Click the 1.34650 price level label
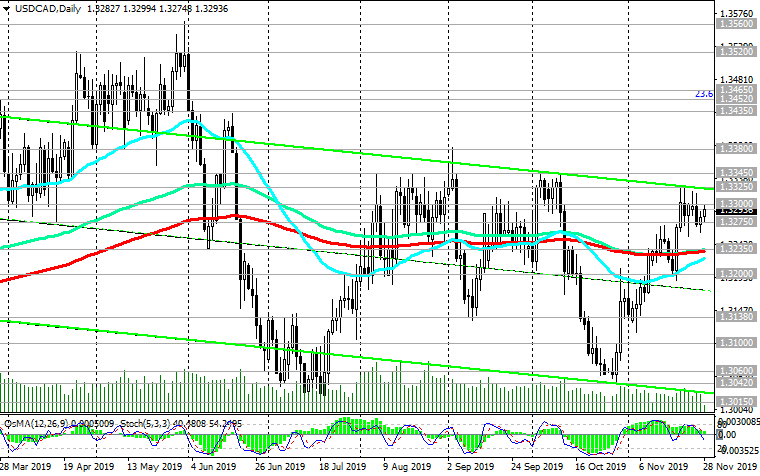This screenshot has width=760, height=476. [736, 90]
